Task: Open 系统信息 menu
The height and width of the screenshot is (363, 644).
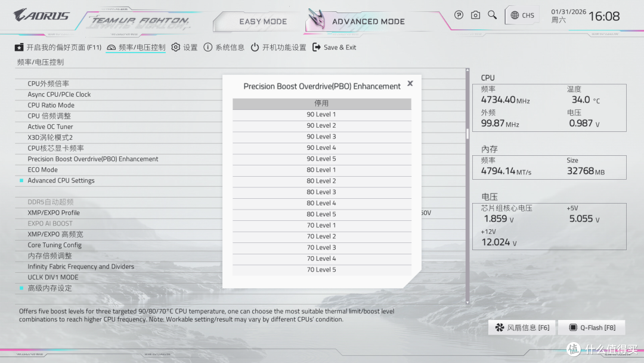Action: 224,47
